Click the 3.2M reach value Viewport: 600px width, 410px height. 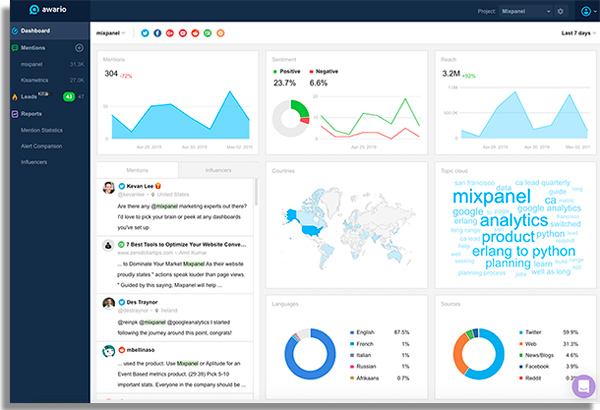tap(451, 74)
